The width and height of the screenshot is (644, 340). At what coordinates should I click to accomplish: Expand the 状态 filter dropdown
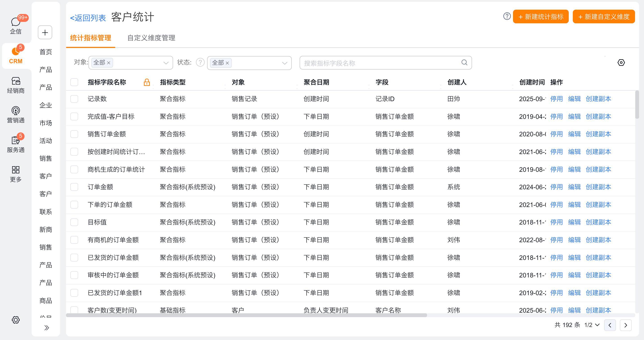(x=284, y=63)
